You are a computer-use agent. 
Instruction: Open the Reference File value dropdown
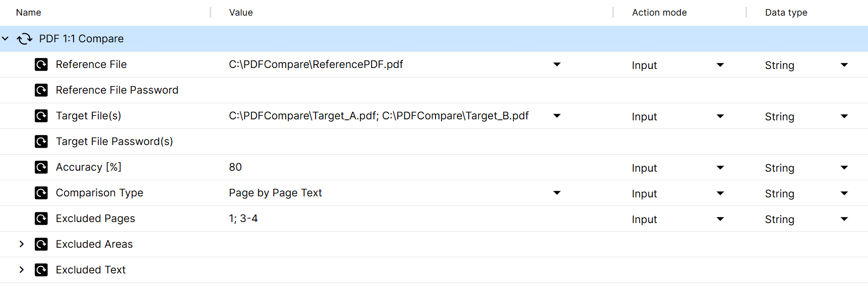coord(557,64)
